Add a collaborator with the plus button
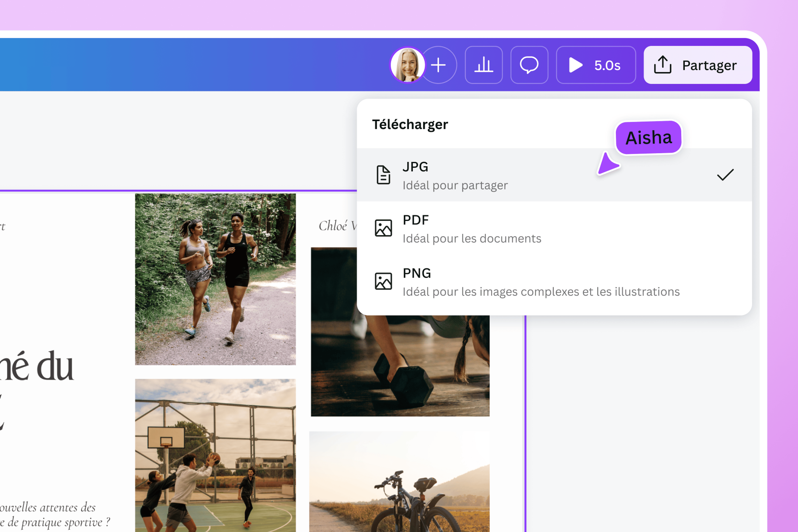Image resolution: width=798 pixels, height=532 pixels. coord(439,65)
